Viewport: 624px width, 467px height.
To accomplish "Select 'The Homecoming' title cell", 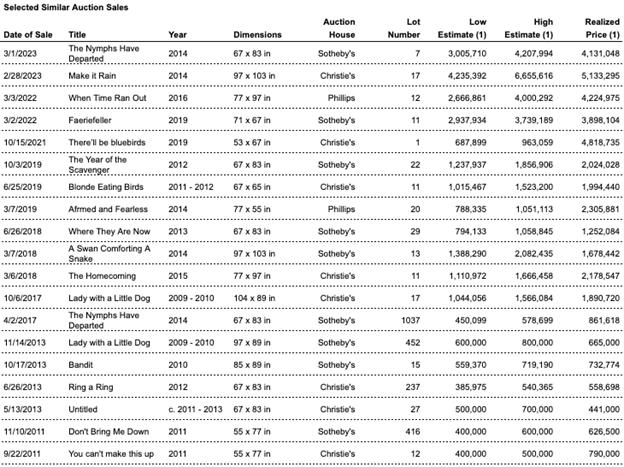I will click(102, 273).
